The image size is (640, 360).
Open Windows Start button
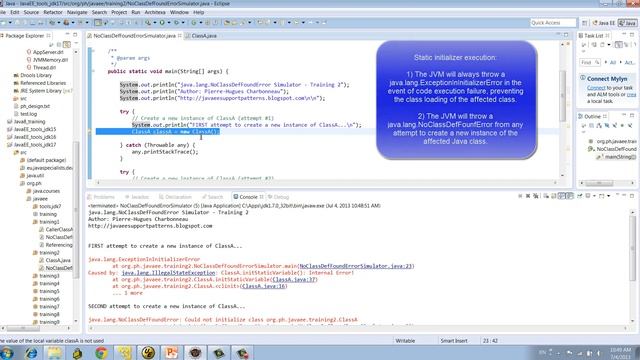pos(7,353)
